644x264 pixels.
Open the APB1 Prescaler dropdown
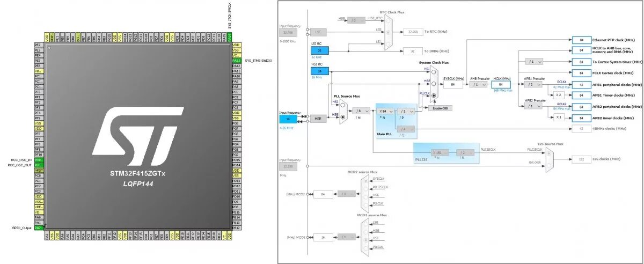click(533, 84)
